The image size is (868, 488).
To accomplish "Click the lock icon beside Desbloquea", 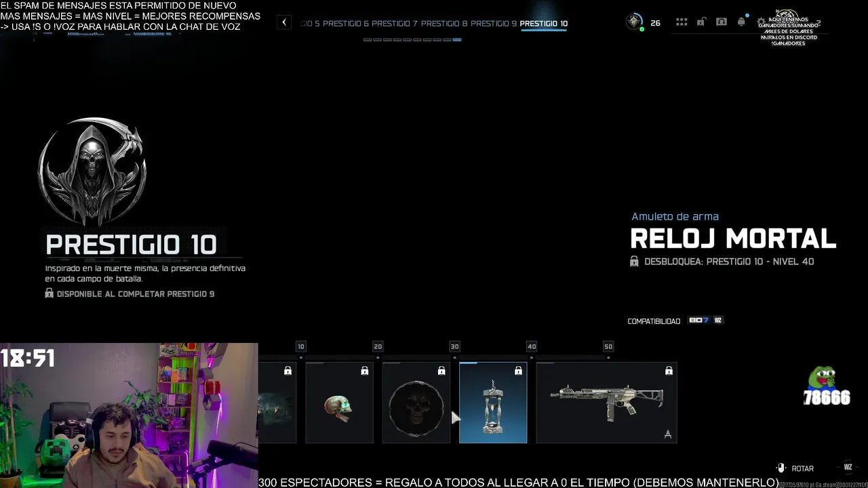I will (634, 261).
